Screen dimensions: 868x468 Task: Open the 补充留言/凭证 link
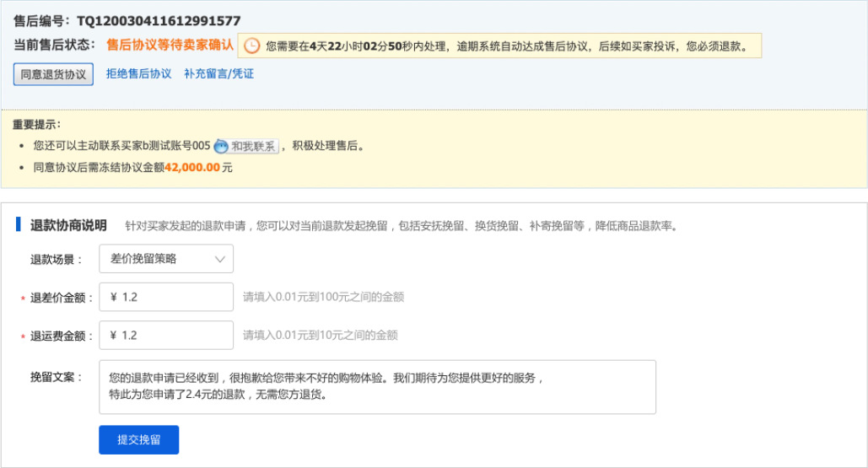(218, 74)
